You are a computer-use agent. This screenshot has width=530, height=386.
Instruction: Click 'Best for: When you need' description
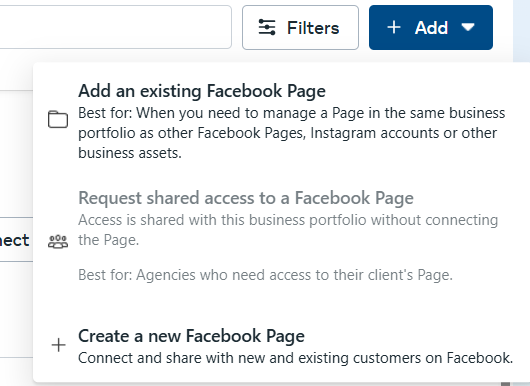(x=292, y=133)
